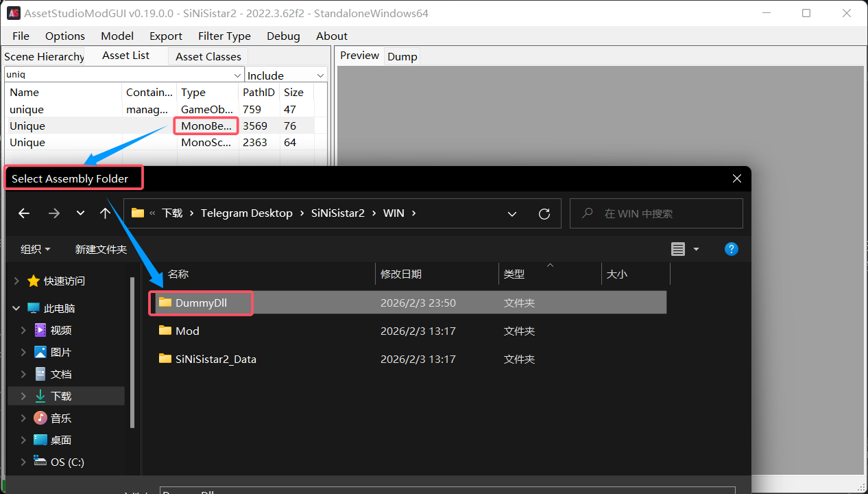Open the address bar history dropdown
This screenshot has height=494, width=868.
click(512, 214)
